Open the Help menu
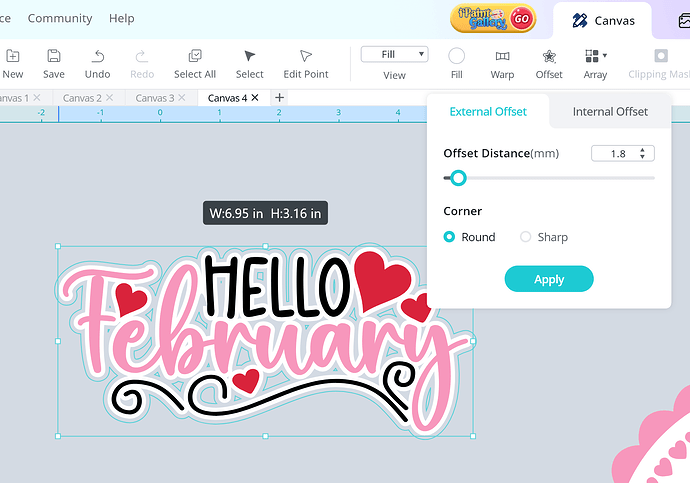This screenshot has height=483, width=690. point(121,18)
